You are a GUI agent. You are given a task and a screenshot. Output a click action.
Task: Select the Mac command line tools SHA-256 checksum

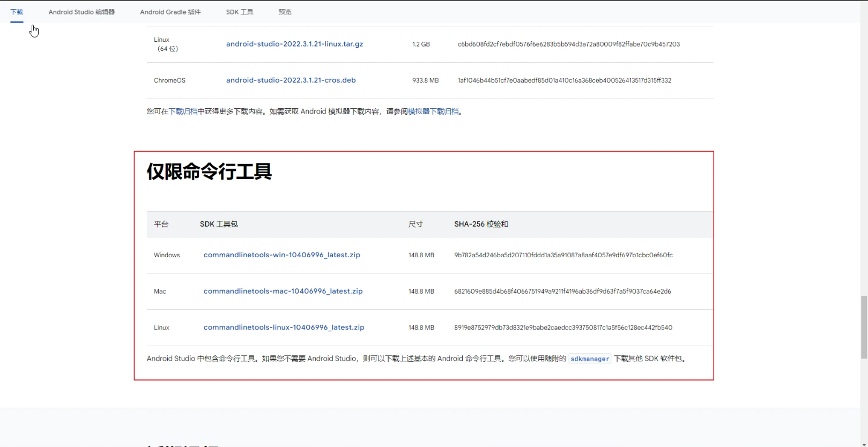[x=562, y=292]
